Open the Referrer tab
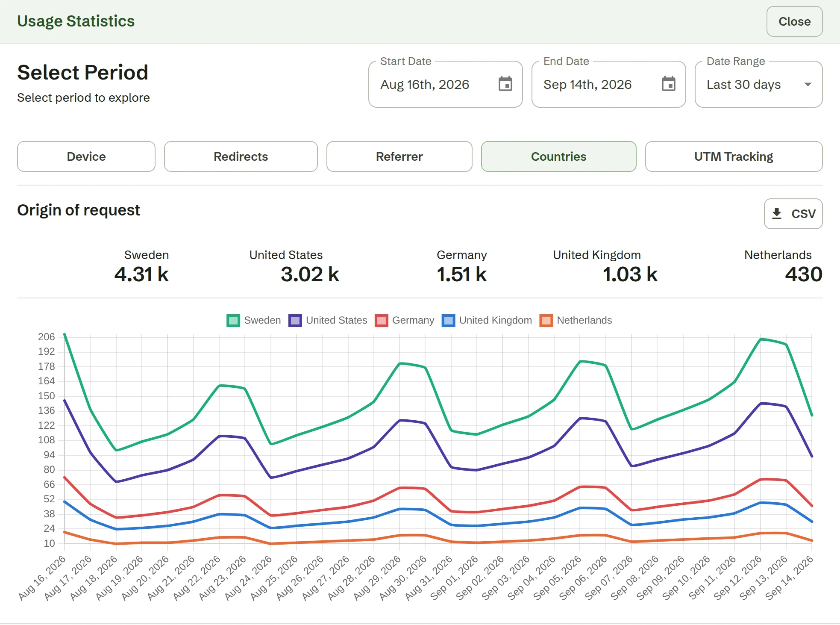The width and height of the screenshot is (840, 625). coord(399,156)
